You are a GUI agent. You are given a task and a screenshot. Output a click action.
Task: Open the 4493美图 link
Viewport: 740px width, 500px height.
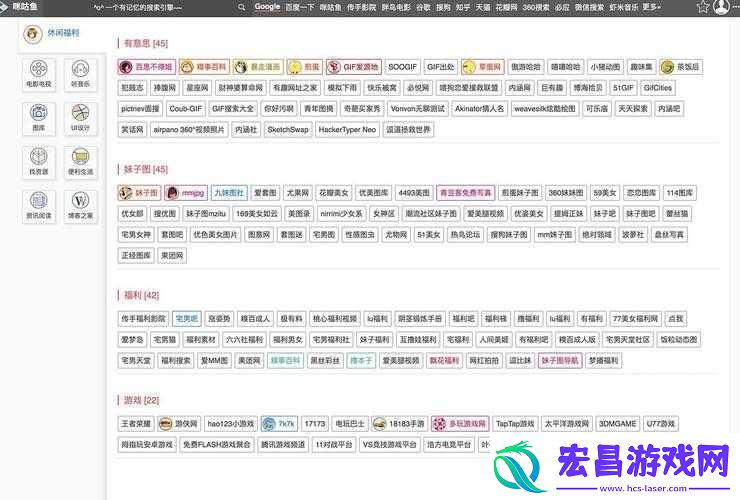414,193
